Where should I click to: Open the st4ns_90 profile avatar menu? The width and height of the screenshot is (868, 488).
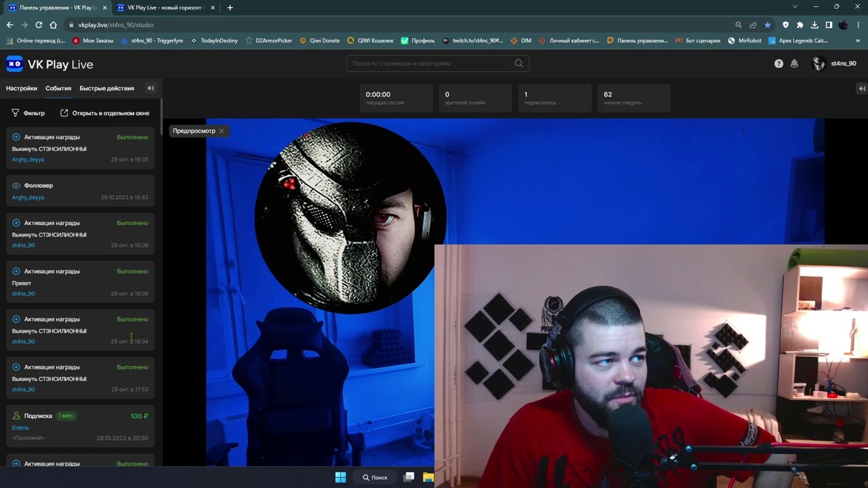point(818,64)
